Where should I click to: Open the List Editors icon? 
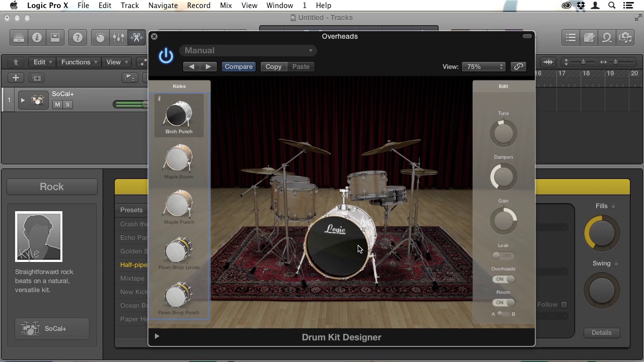point(571,37)
